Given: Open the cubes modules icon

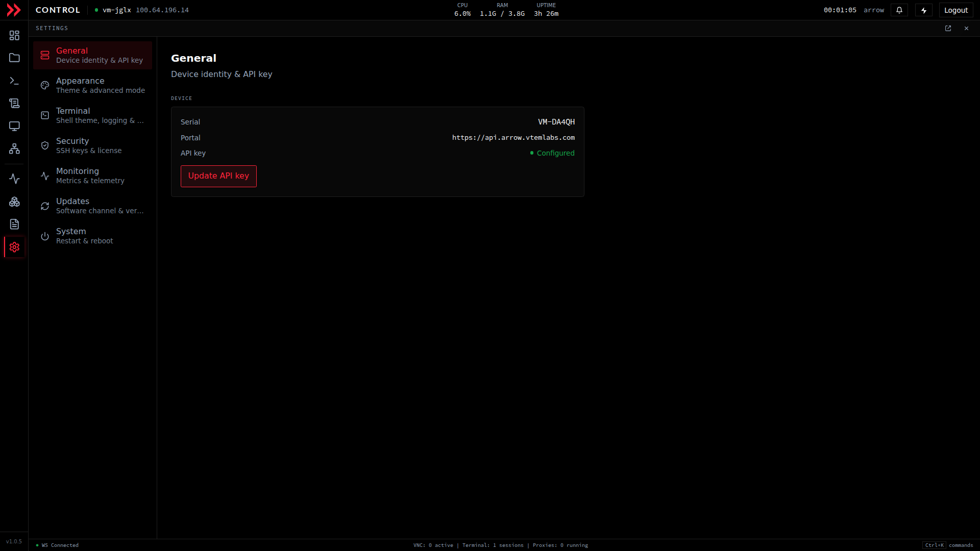Looking at the screenshot, I should [14, 202].
